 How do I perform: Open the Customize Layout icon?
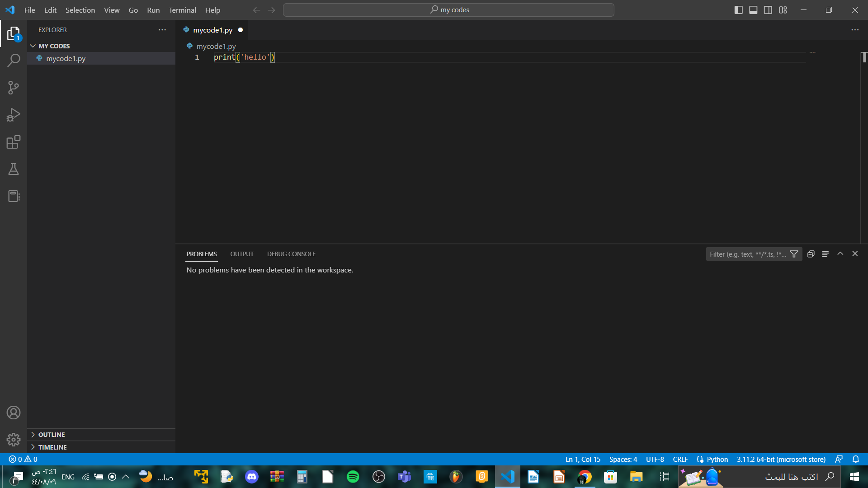(783, 10)
